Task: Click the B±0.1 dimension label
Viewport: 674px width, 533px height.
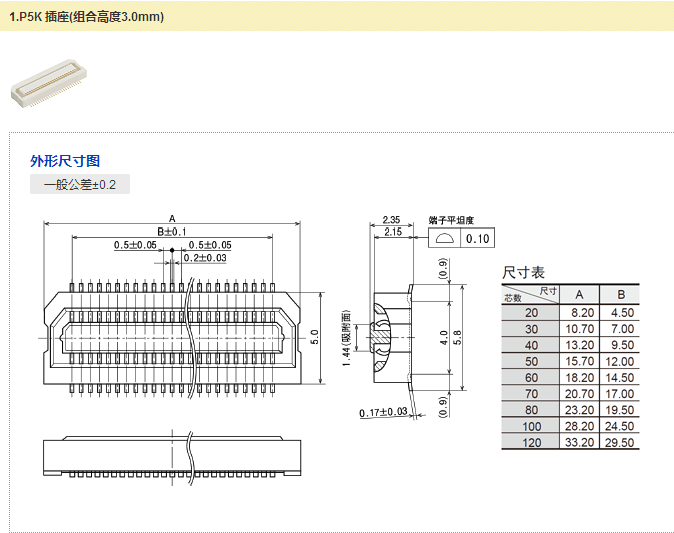Action: point(172,231)
